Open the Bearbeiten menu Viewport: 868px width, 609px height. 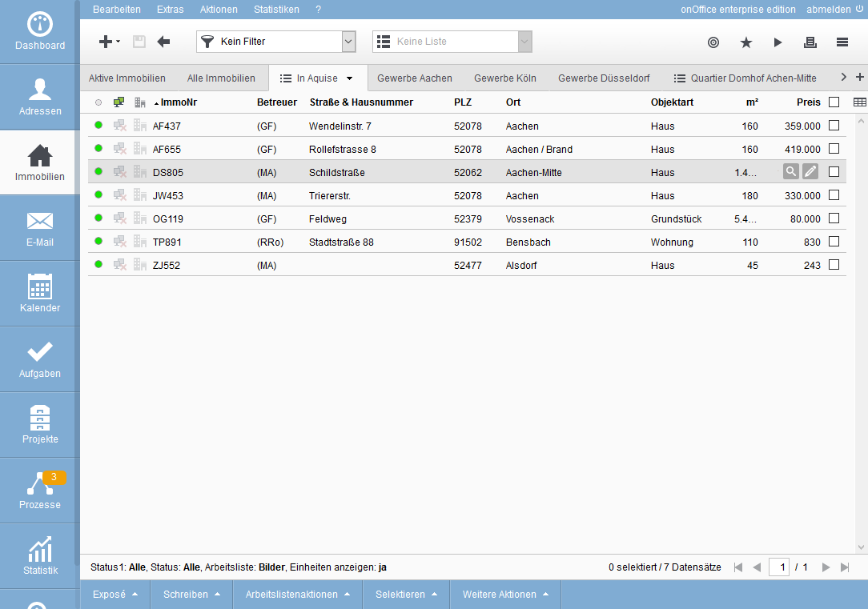117,10
